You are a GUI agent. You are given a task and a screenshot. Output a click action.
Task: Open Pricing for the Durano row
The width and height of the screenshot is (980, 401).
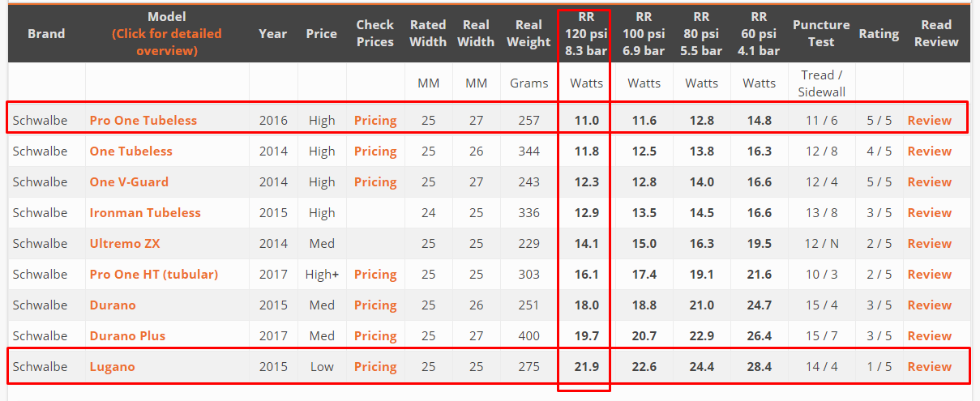click(x=375, y=305)
